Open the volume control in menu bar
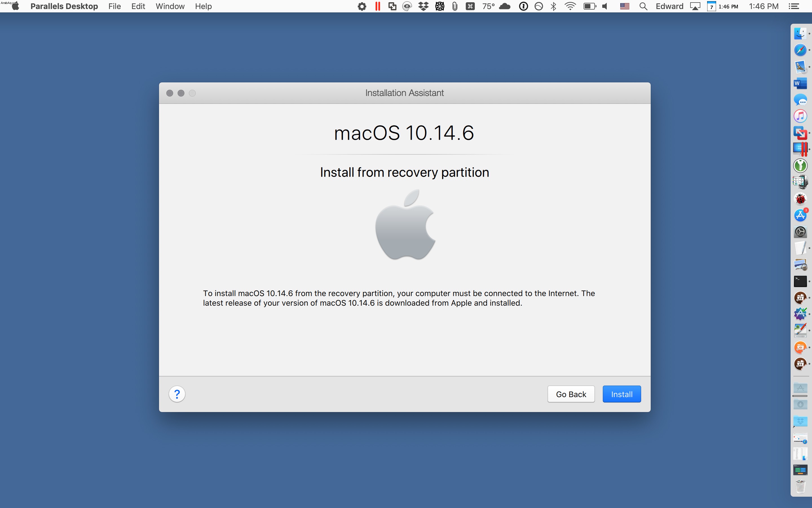Viewport: 812px width, 508px height. (x=605, y=6)
